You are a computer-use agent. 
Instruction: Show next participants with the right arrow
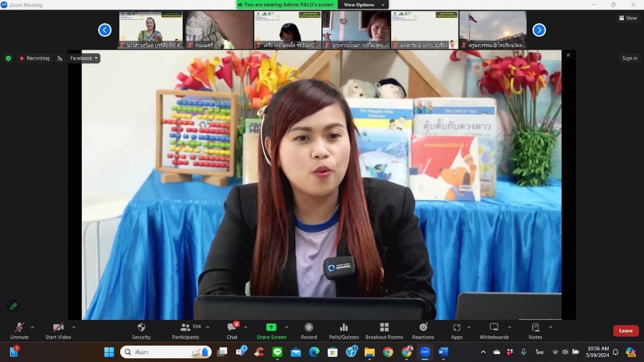coord(539,30)
